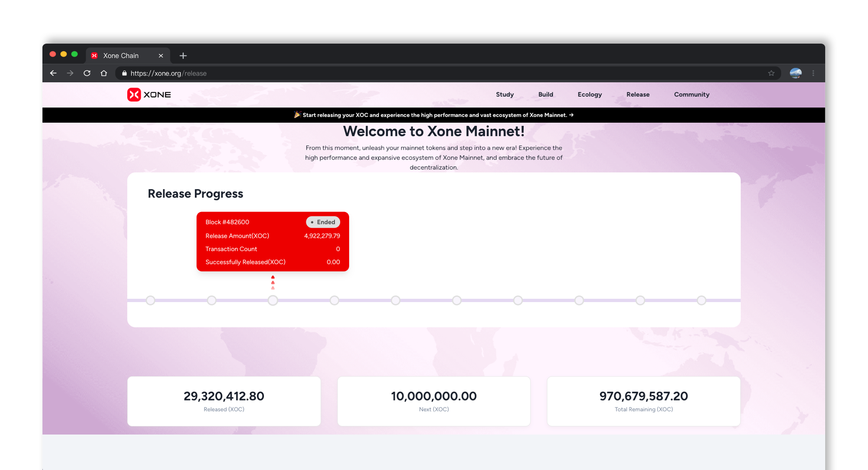This screenshot has width=868, height=470.
Task: Reload the page with refresh icon
Action: [x=87, y=73]
